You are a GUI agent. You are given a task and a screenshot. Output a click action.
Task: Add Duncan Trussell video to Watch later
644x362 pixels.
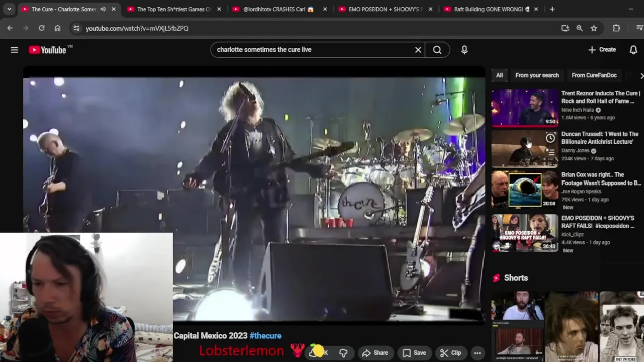[x=550, y=138]
